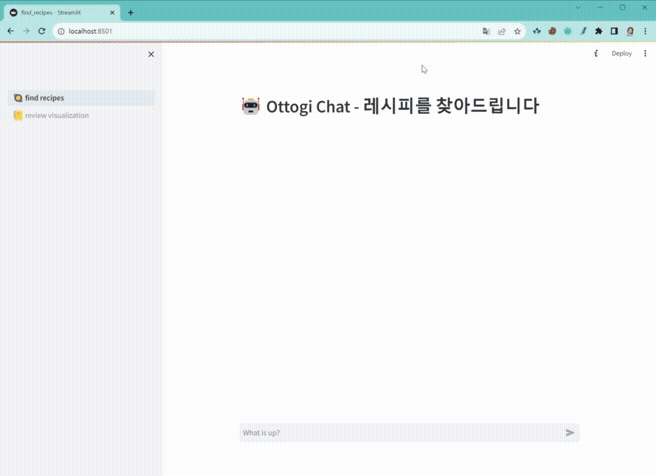The height and width of the screenshot is (476, 656).
Task: Reload the localhost page
Action: 42,31
